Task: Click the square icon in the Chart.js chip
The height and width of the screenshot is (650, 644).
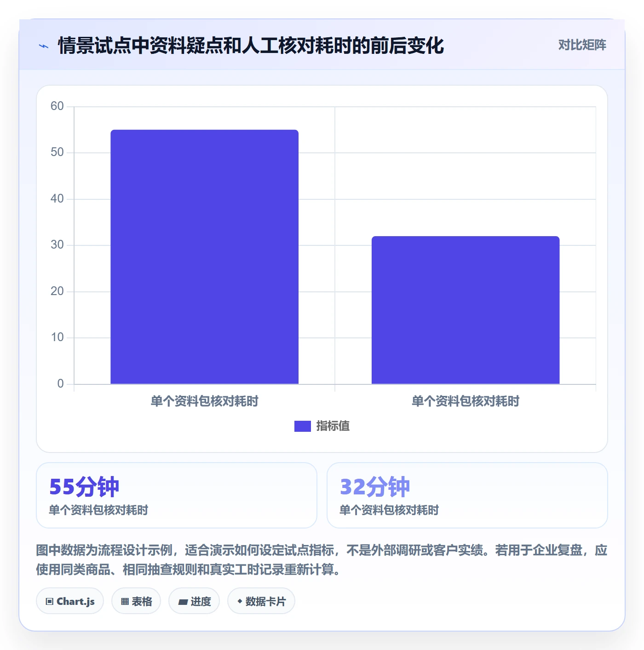Action: click(x=50, y=601)
